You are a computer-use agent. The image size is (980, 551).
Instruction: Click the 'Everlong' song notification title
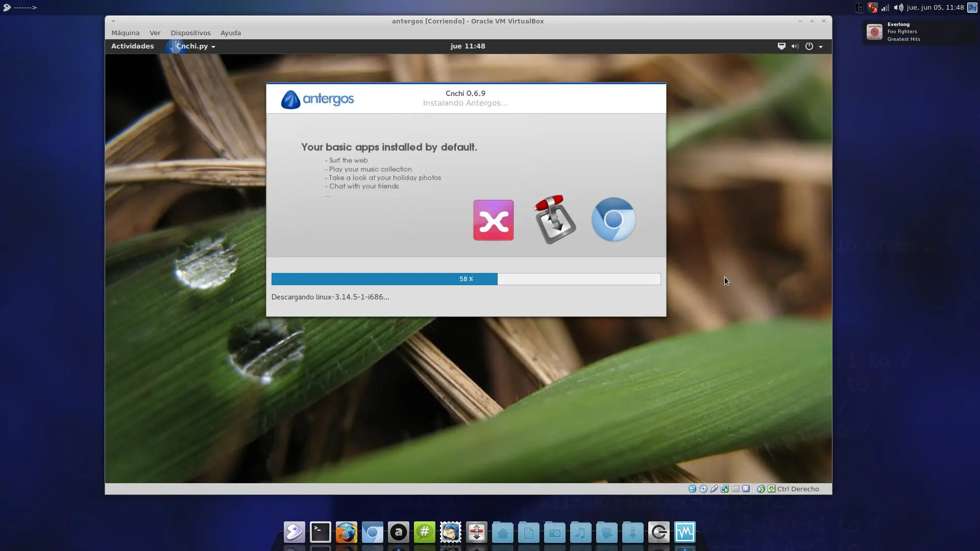pos(898,24)
